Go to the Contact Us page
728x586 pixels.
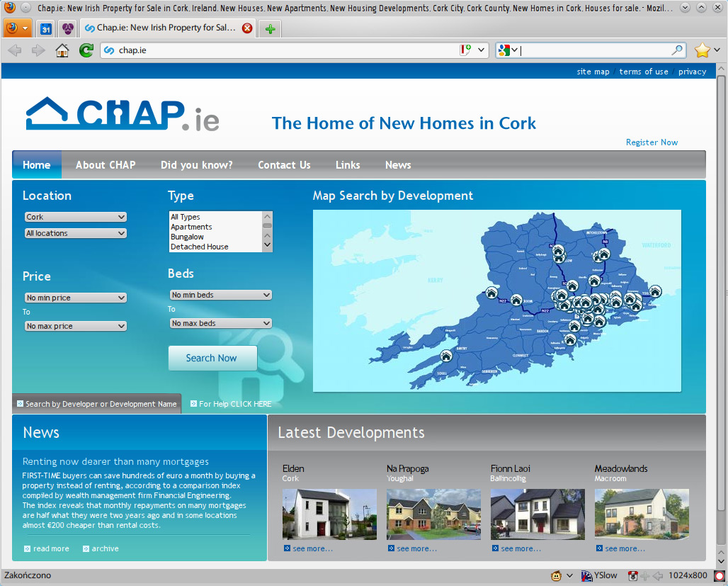284,165
